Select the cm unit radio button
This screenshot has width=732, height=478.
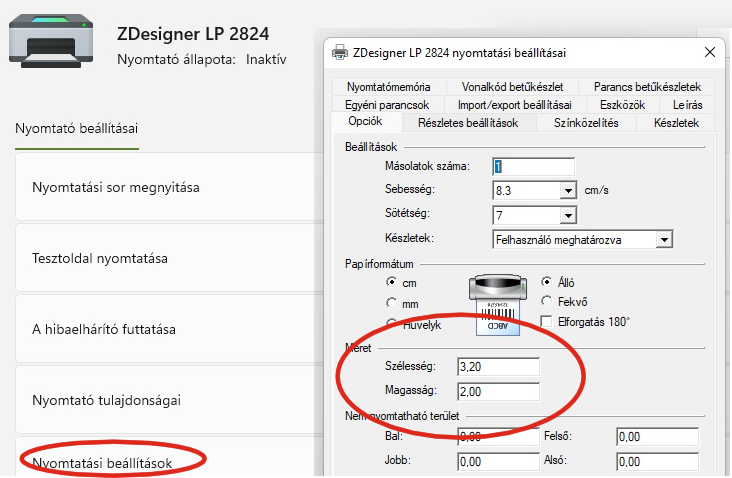[391, 282]
